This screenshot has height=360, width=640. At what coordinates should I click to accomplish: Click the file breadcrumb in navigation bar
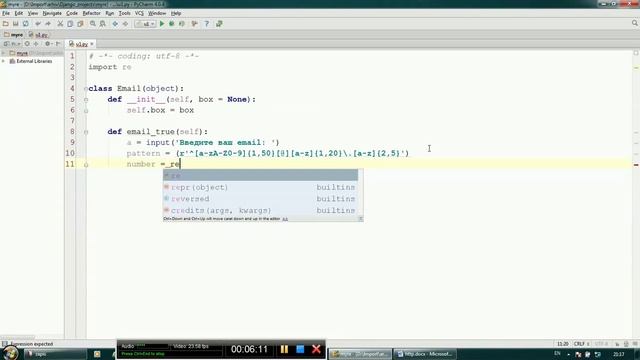[38, 35]
